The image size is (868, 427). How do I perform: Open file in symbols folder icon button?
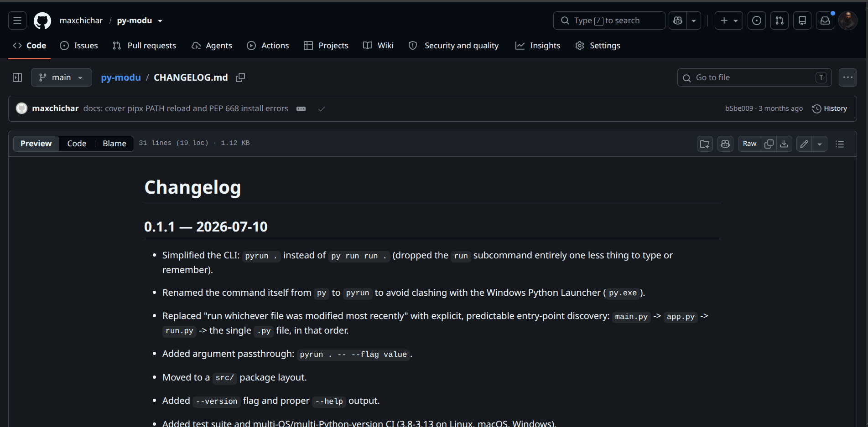point(705,144)
